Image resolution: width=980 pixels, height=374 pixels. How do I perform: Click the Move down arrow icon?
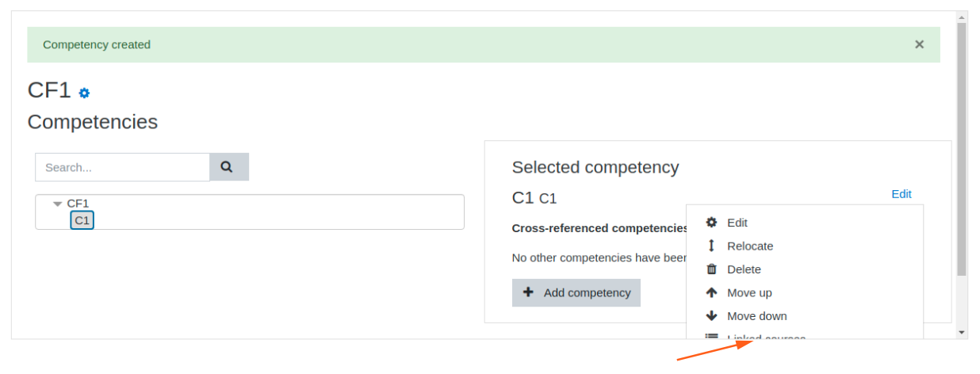click(x=711, y=315)
